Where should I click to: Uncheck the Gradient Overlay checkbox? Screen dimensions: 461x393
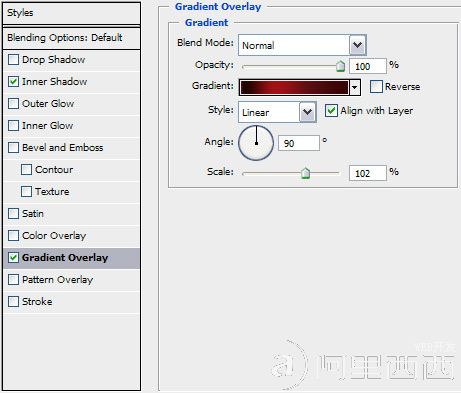click(13, 258)
